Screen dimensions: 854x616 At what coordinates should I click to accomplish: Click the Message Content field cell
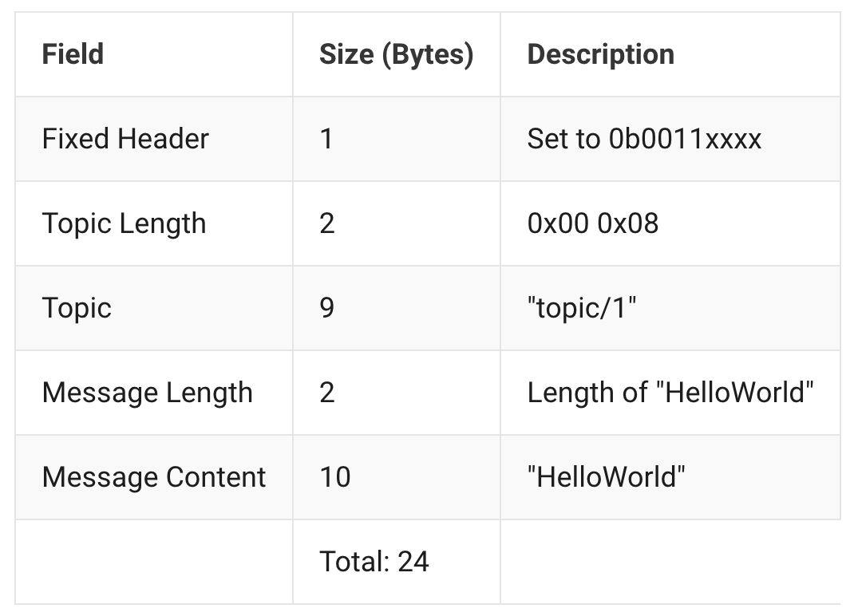point(154,477)
